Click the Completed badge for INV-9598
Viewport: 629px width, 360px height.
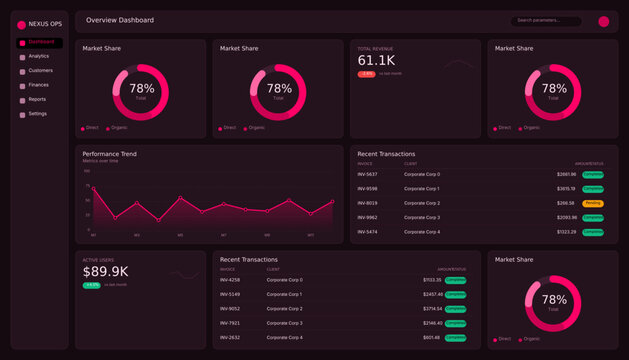(x=593, y=189)
